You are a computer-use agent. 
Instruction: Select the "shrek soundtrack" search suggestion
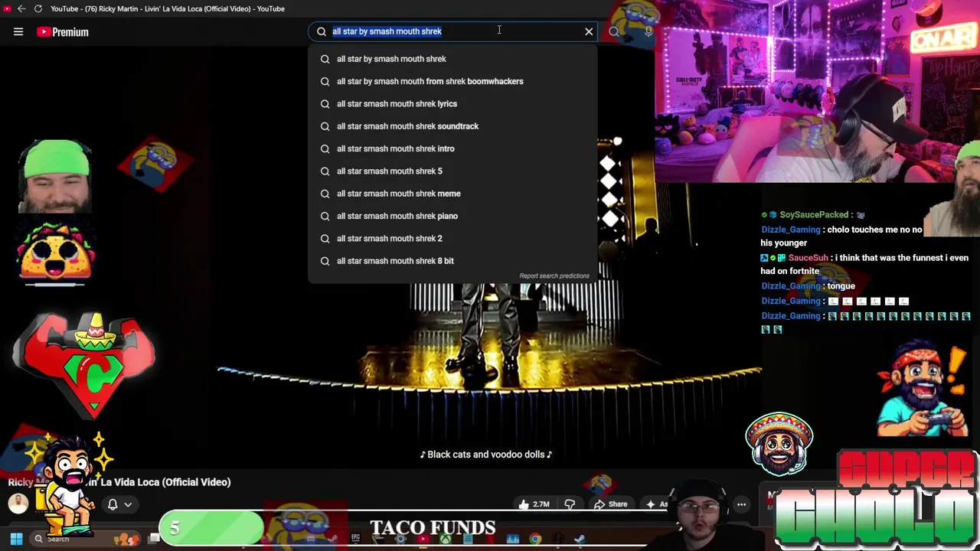(452, 126)
